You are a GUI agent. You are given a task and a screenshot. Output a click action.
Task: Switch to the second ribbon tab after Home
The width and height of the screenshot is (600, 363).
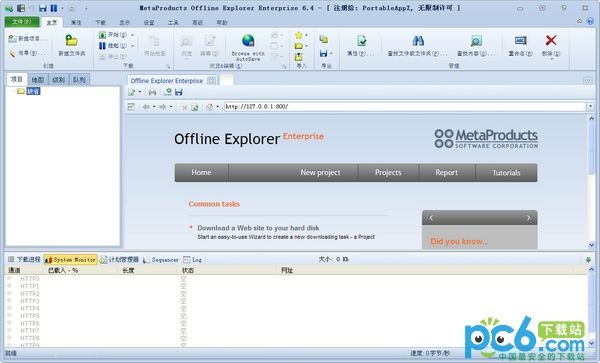(x=76, y=23)
